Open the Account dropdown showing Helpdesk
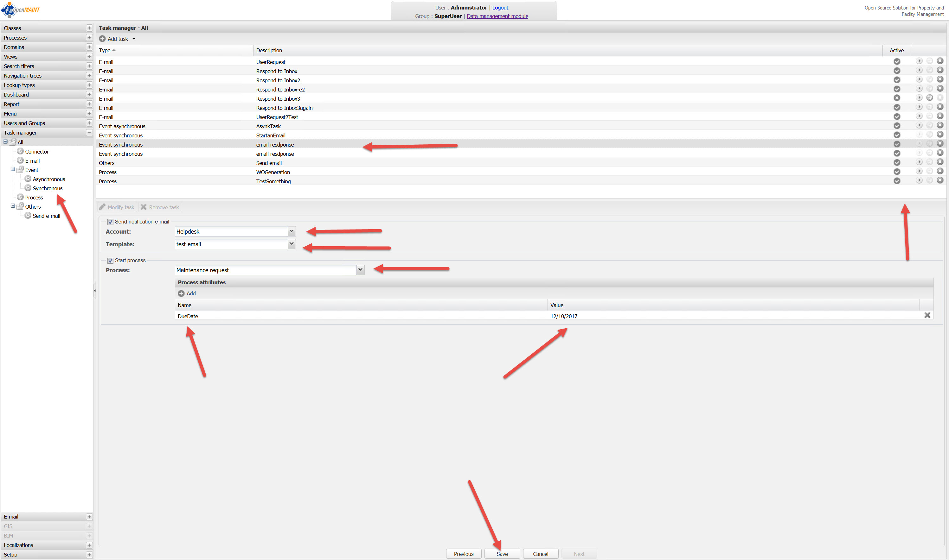This screenshot has height=560, width=949. [291, 231]
